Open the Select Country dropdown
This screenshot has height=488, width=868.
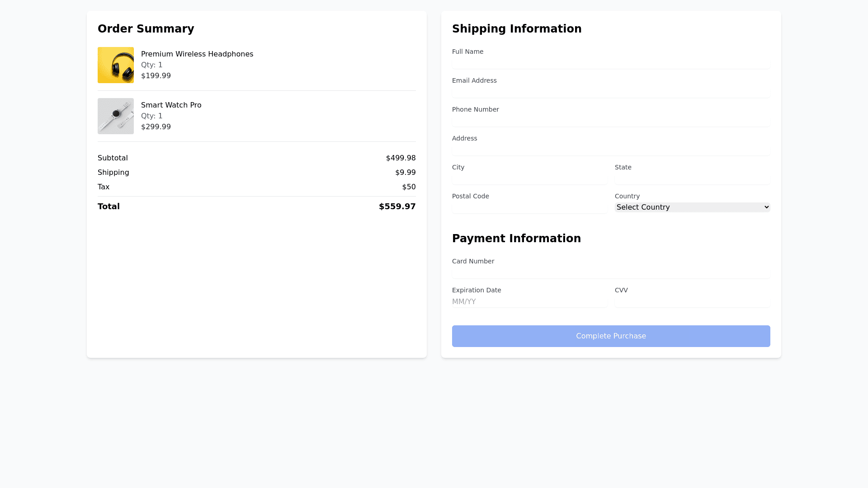tap(692, 207)
